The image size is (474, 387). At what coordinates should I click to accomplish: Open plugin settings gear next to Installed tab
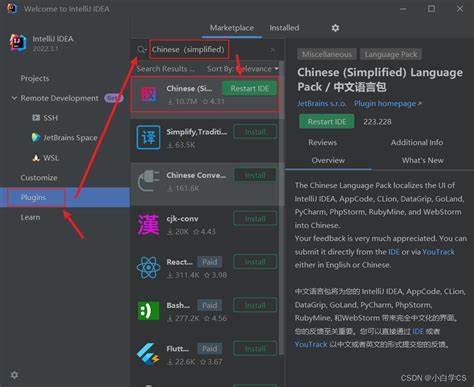tap(335, 28)
